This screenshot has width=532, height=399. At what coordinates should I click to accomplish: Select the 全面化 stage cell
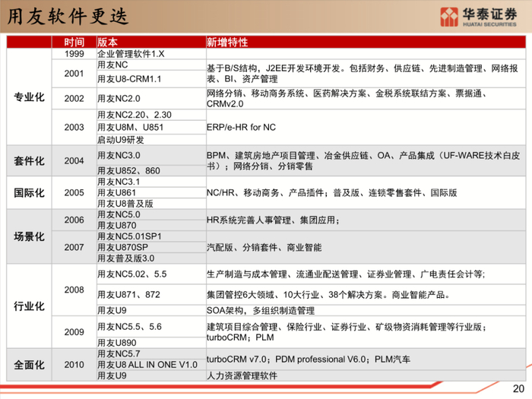[29, 365]
